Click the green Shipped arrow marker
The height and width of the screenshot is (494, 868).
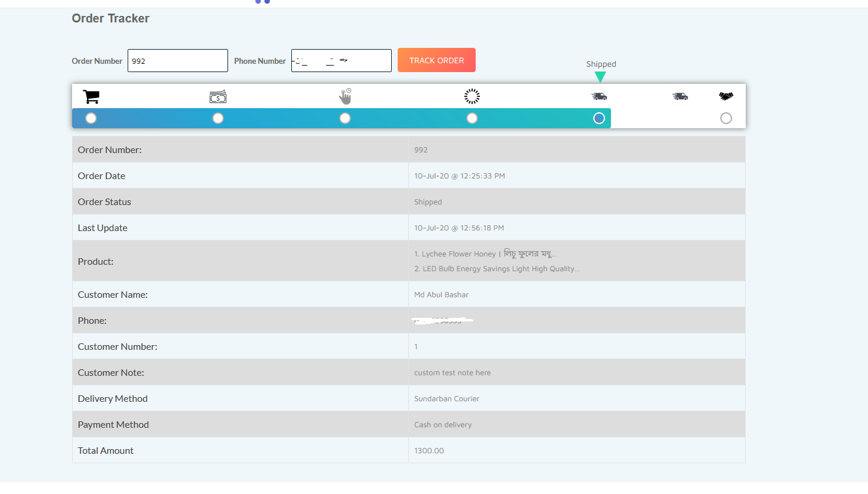pyautogui.click(x=600, y=77)
